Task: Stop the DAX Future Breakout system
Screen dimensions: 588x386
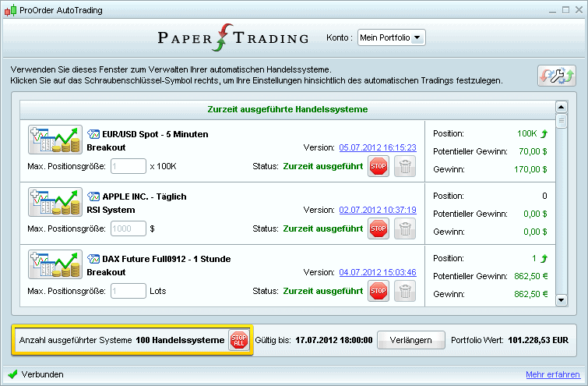Action: pyautogui.click(x=379, y=291)
